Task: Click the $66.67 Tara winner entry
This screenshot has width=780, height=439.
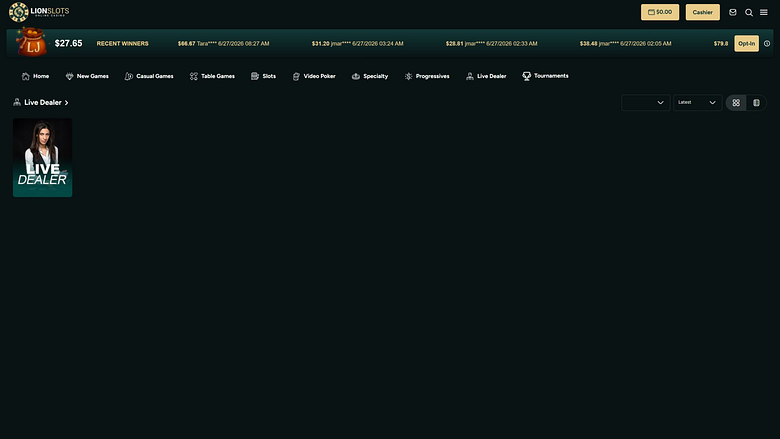Action: click(223, 43)
